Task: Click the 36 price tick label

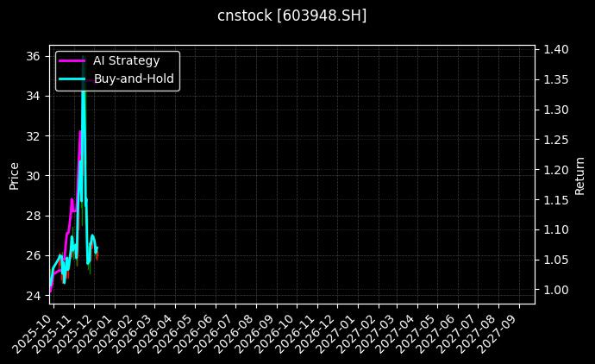Action: coord(34,56)
